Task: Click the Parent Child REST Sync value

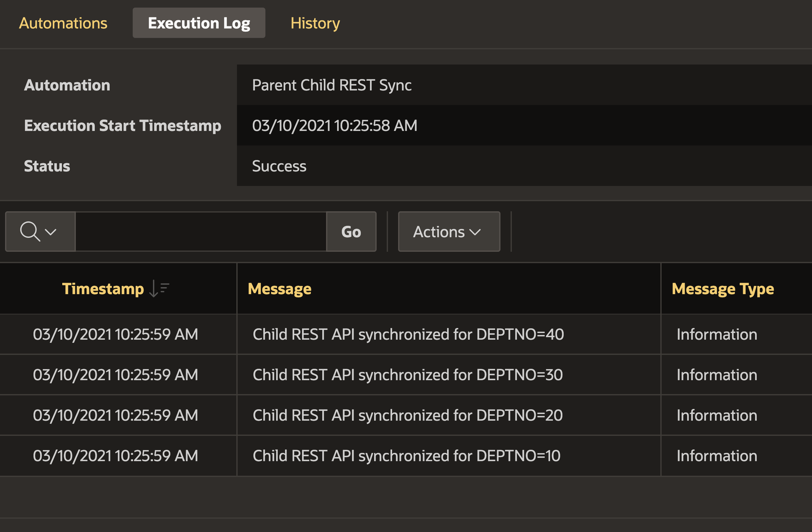Action: (x=331, y=85)
